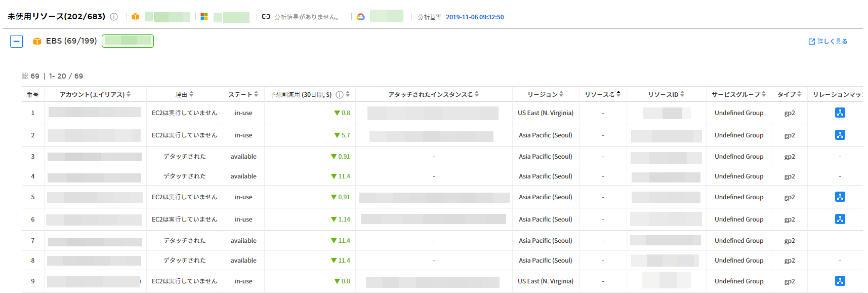Select the Microsoft Azure logo icon
The image size is (868, 293).
tap(204, 17)
